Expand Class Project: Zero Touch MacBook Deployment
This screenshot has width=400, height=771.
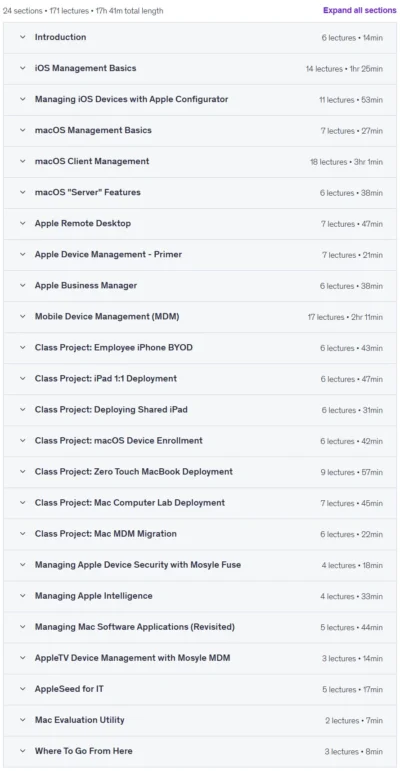pos(200,471)
